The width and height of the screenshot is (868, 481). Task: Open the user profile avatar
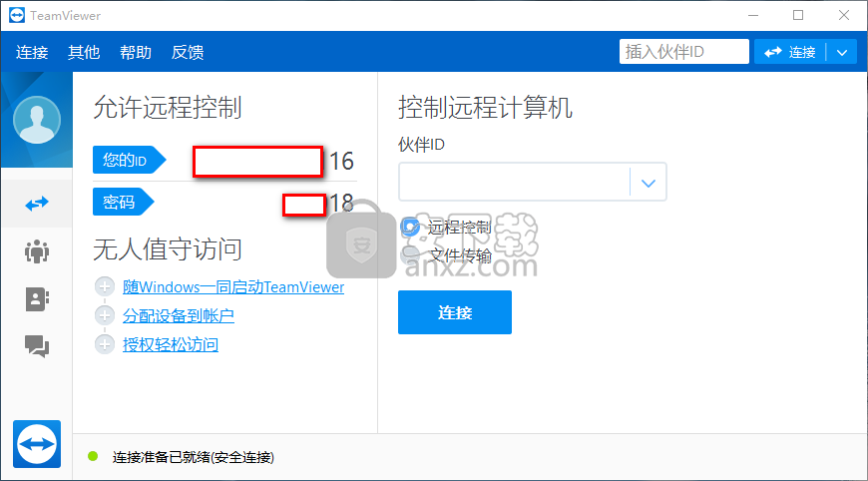click(x=37, y=120)
